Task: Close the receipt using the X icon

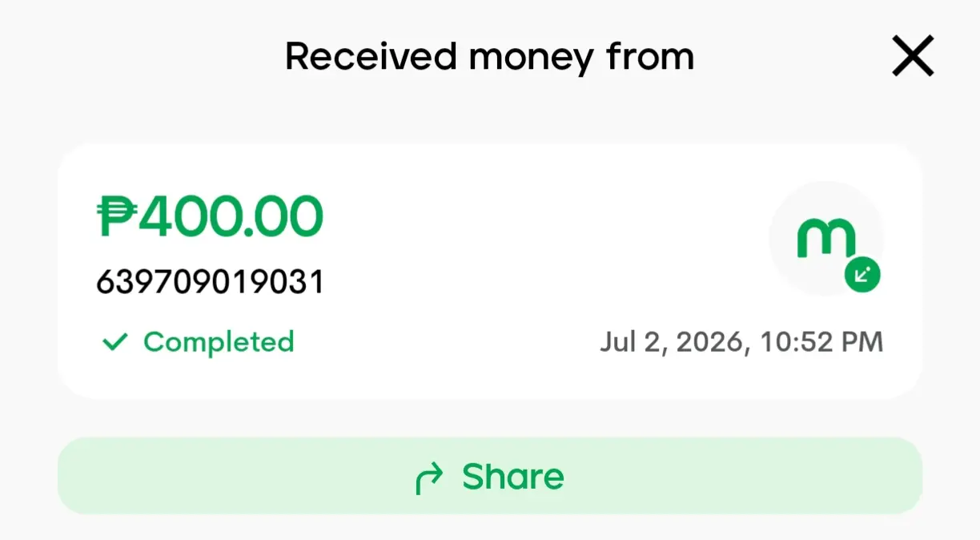Action: click(913, 57)
